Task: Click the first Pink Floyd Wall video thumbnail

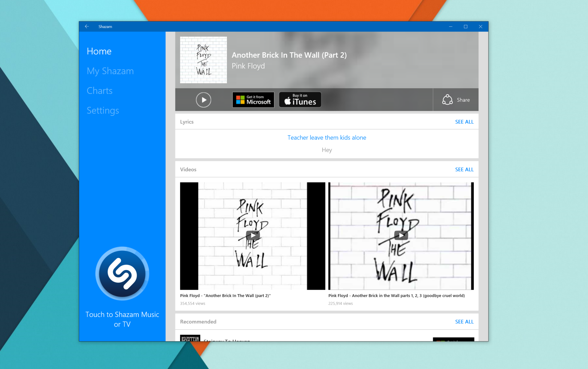Action: [x=253, y=236]
